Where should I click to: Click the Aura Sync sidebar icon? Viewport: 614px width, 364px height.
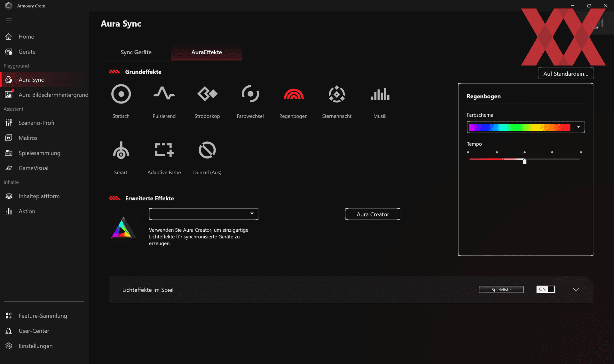[x=9, y=80]
